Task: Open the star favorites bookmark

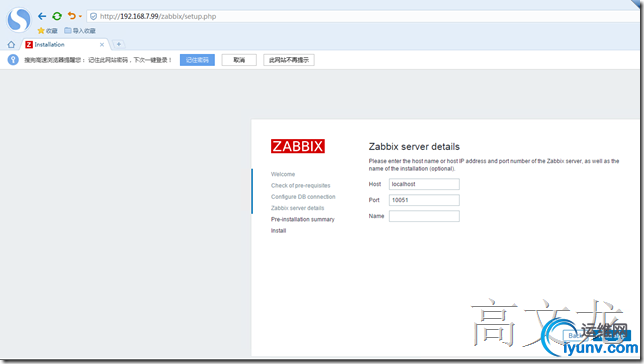Action: point(47,31)
